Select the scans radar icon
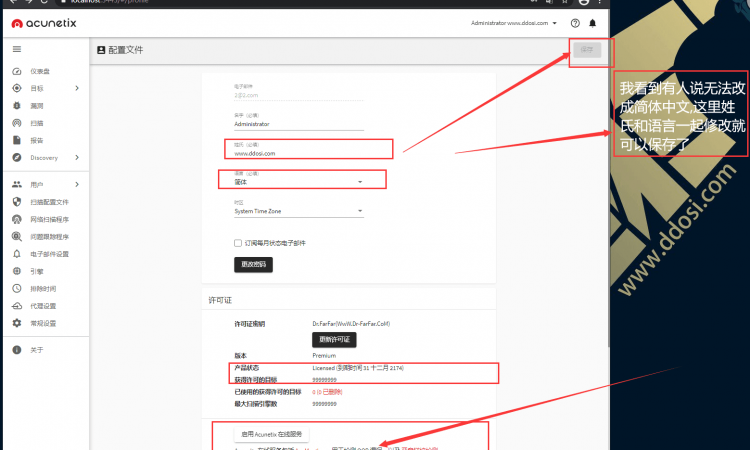The height and width of the screenshot is (450, 750). pyautogui.click(x=17, y=123)
